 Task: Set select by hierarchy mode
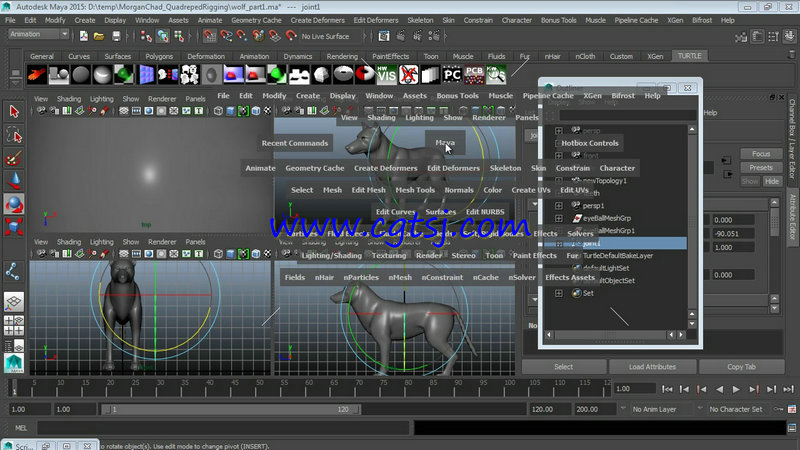[x=146, y=36]
